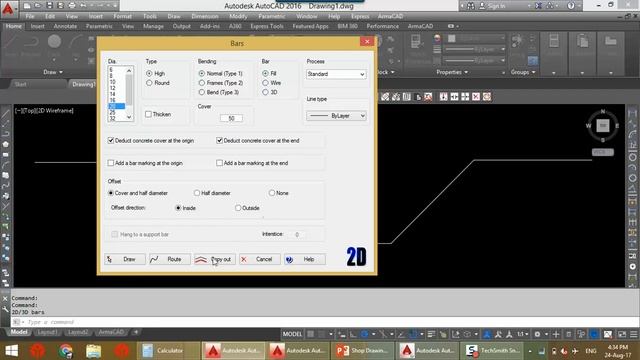
Task: Click the Help button in Bars dialog
Action: pos(305,259)
